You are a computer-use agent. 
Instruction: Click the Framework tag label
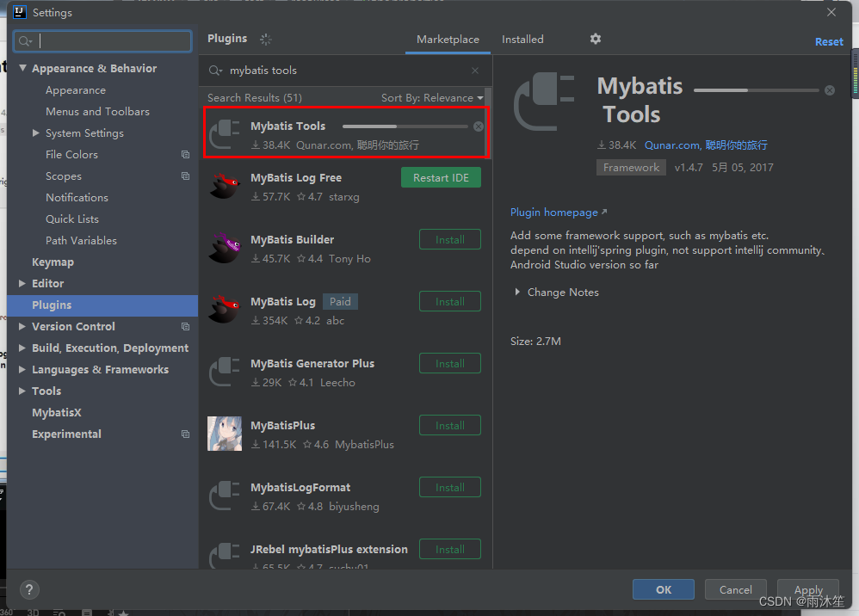pos(631,168)
